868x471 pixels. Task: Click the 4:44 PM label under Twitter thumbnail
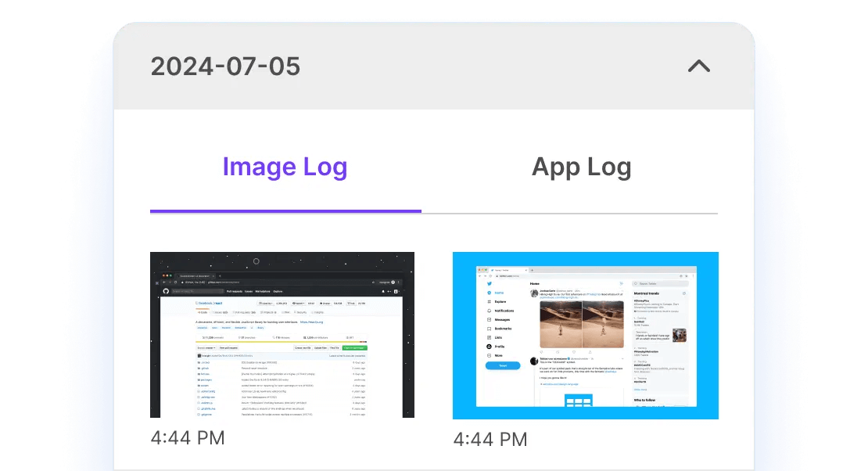coord(490,440)
